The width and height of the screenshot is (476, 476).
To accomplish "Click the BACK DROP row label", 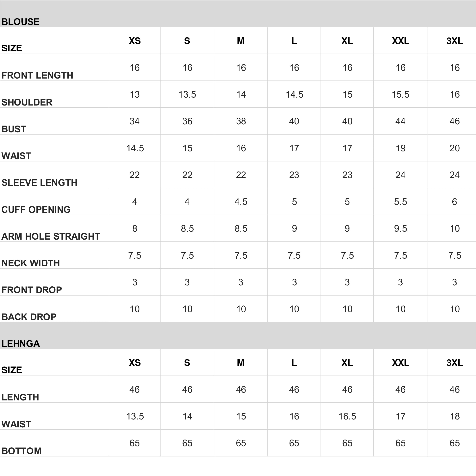I will tap(29, 317).
